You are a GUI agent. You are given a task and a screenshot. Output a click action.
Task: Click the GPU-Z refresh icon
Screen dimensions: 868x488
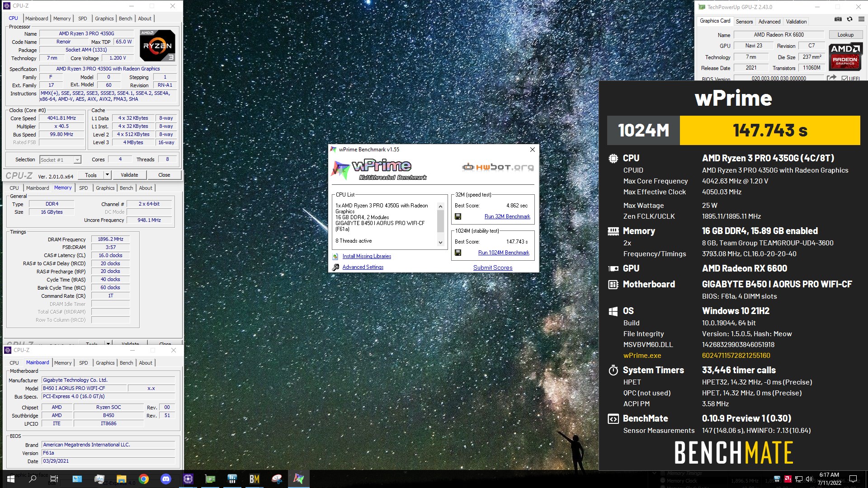click(x=849, y=19)
